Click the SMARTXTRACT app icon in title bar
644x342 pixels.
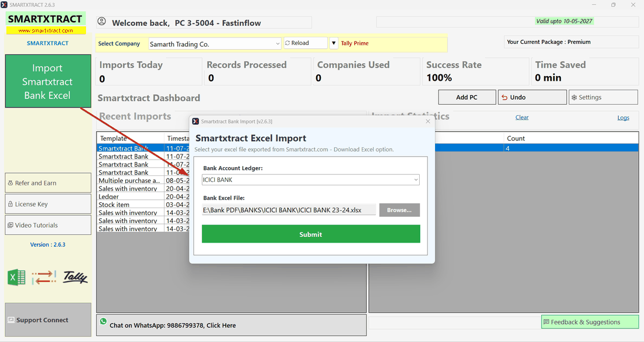click(4, 5)
